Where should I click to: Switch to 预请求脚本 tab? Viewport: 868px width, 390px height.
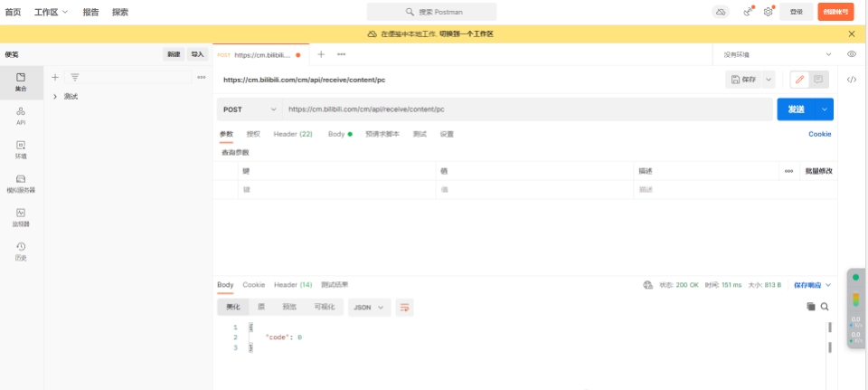tap(382, 134)
